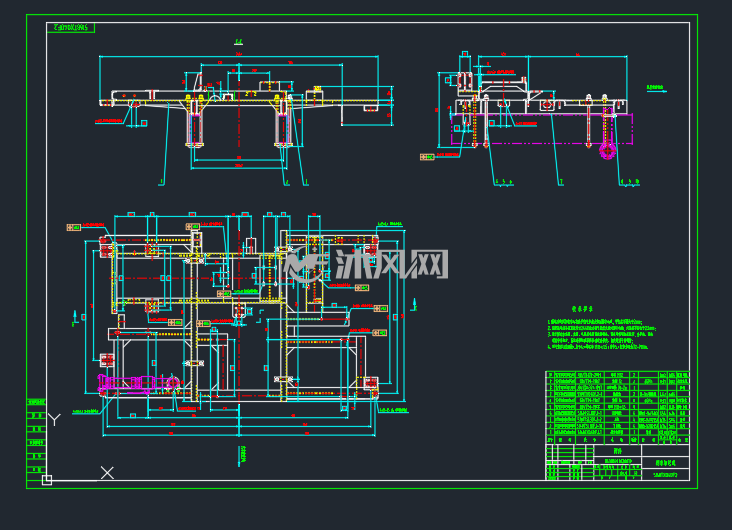732x530 pixels.
Task: Click the UCS Y axis label
Action: (x=55, y=420)
